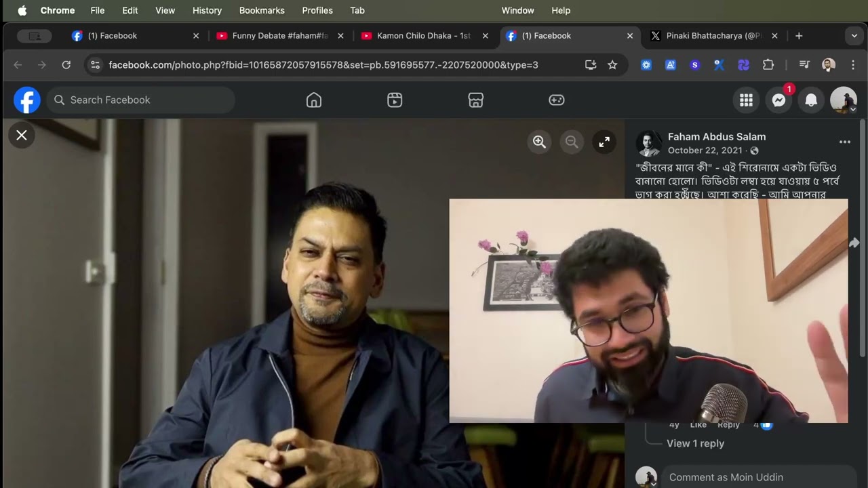Open the Facebook notifications bell
Viewport: 868px width, 488px height.
811,100
